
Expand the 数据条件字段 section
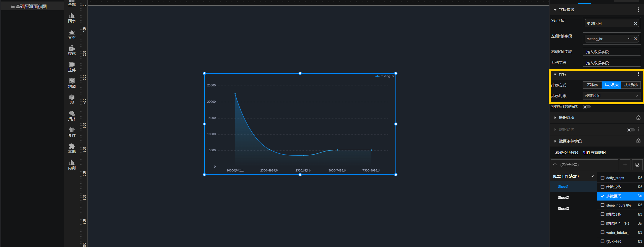[x=570, y=141]
